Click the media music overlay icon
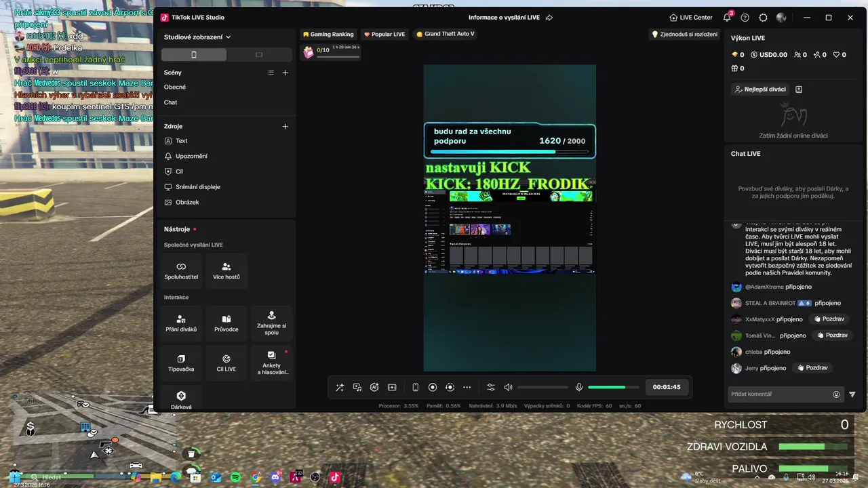 pos(357,387)
